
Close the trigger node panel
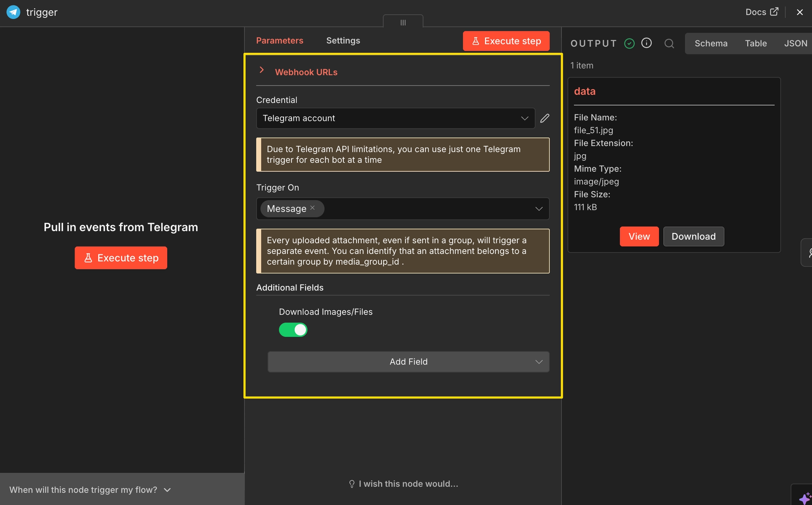tap(800, 12)
